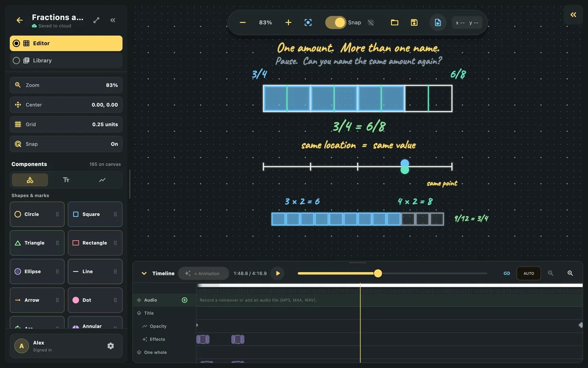
Task: Click the Dot drag handle icon
Action: 115,300
